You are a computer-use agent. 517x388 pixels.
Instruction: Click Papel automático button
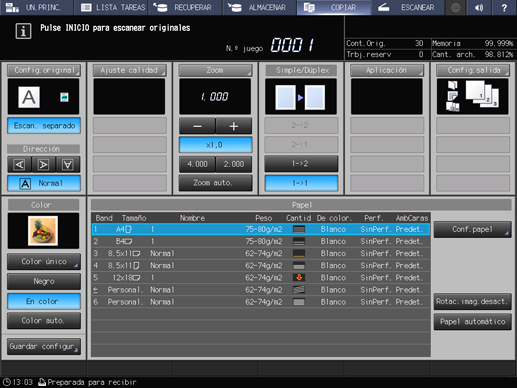coord(472,322)
